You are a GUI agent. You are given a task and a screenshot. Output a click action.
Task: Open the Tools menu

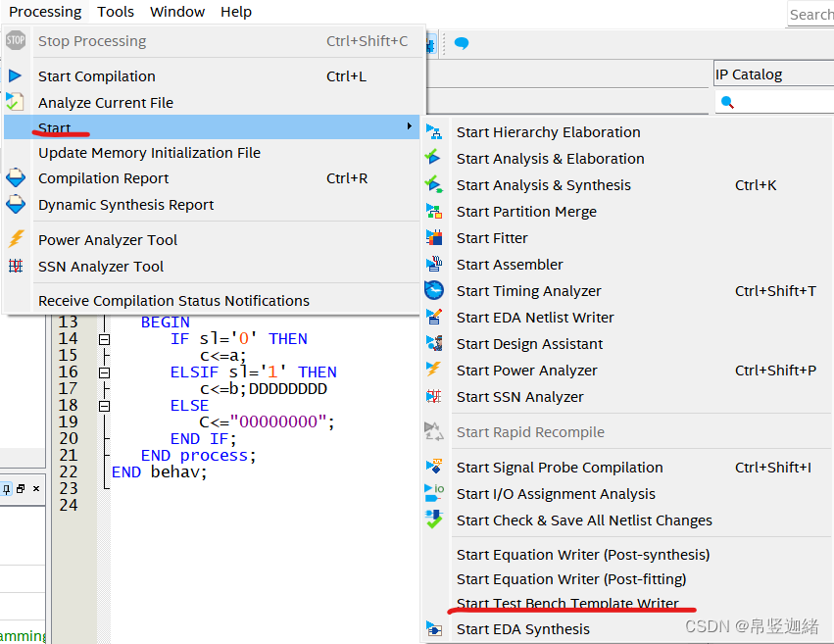(115, 12)
